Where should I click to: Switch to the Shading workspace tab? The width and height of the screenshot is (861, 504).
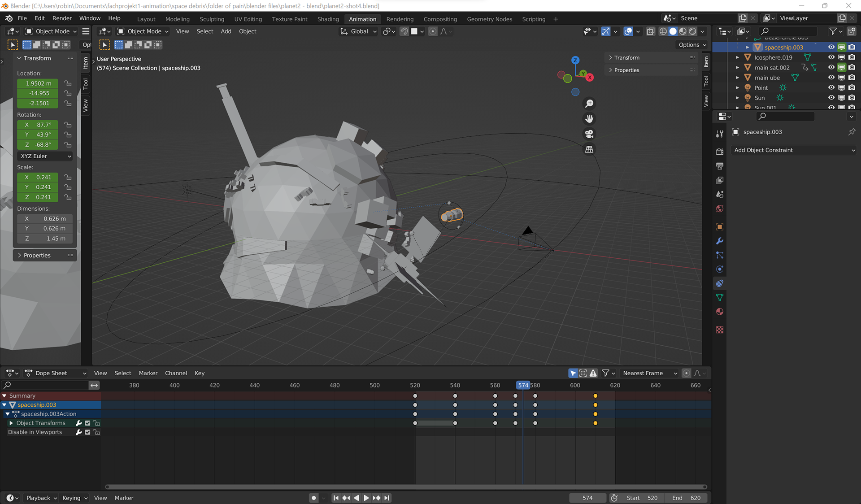tap(328, 19)
